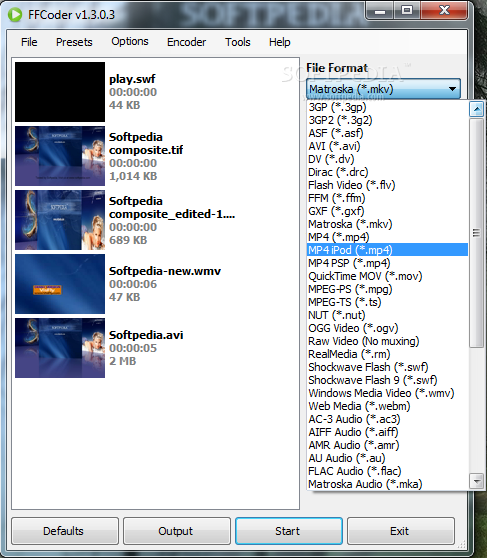
Task: Open the Options menu
Action: 130,41
